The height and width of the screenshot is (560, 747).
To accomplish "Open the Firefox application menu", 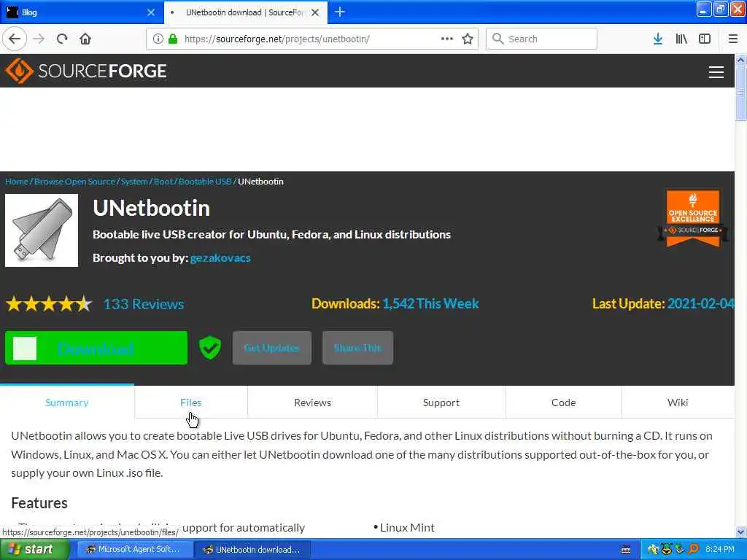I will (733, 39).
